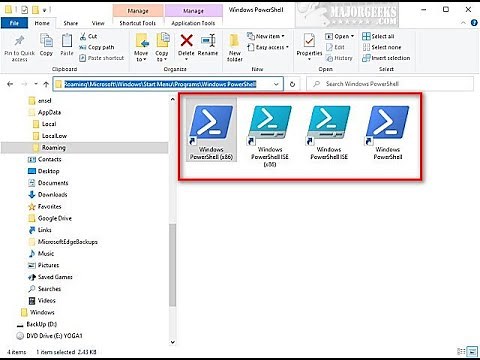Click the Search Windows PowerShell box
The image size is (480, 360).
(390, 84)
